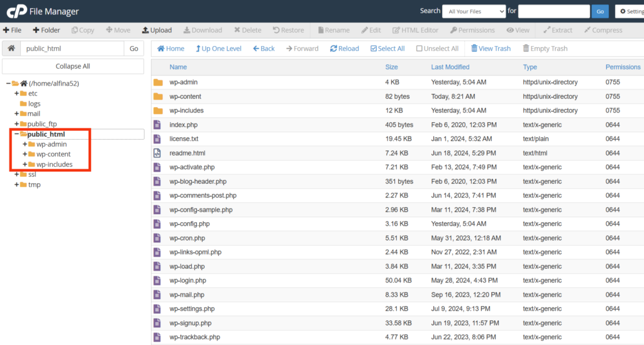644x345 pixels.
Task: Create a new file with +File
Action: (x=6, y=30)
